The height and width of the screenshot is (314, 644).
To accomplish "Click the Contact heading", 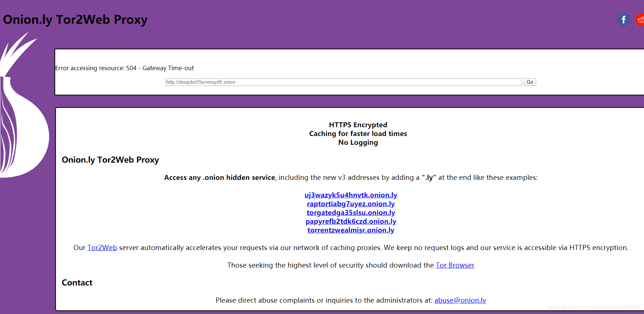I will pyautogui.click(x=77, y=283).
